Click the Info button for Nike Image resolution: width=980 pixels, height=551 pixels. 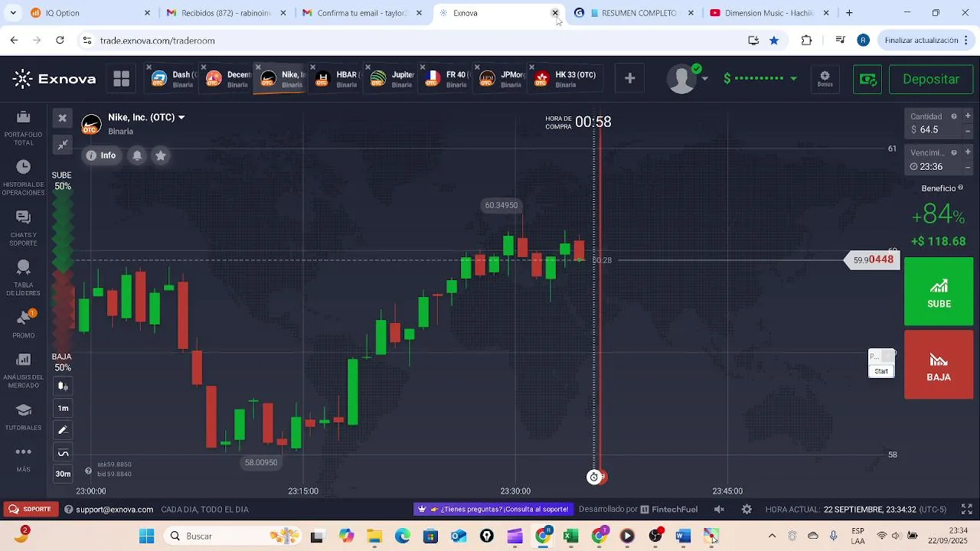click(x=100, y=155)
